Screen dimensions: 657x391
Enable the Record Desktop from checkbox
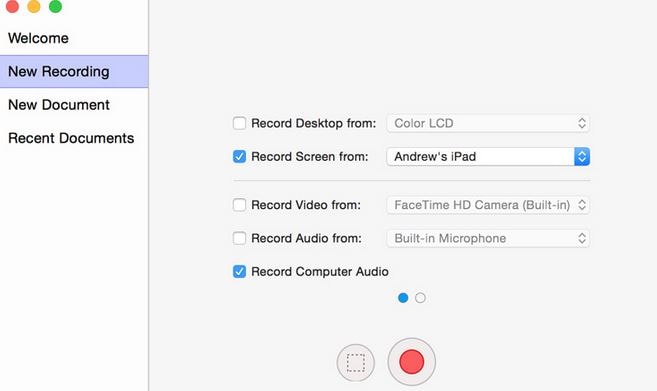click(239, 123)
